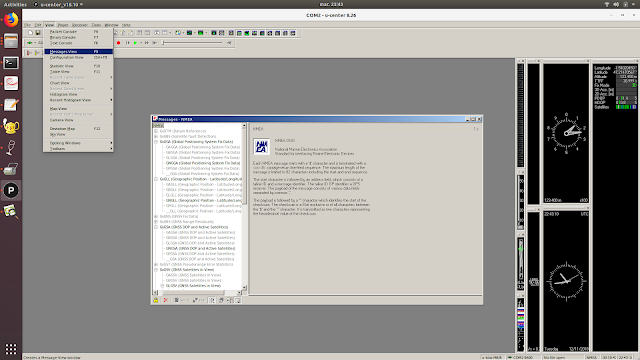Collapse the GxGLL tree node
The image size is (640, 360).
[156, 179]
